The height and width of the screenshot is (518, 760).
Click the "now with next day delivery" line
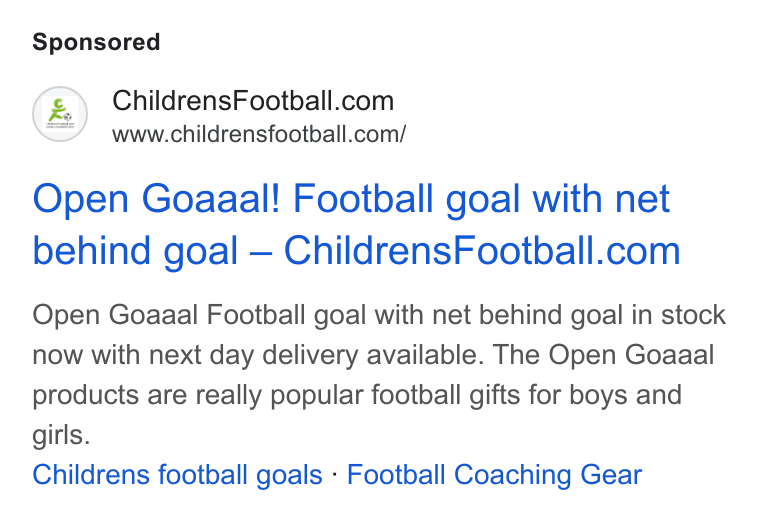click(373, 355)
